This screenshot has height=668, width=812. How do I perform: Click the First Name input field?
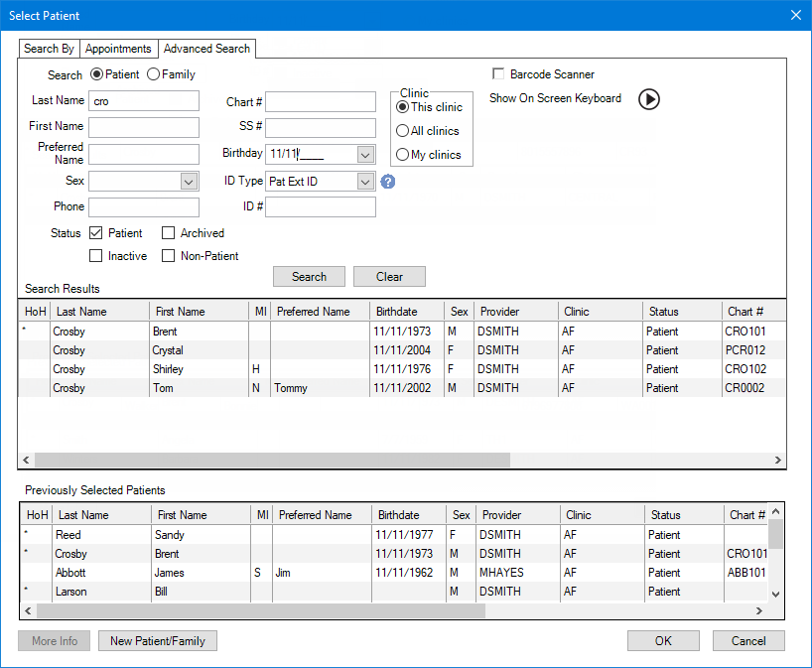[144, 127]
